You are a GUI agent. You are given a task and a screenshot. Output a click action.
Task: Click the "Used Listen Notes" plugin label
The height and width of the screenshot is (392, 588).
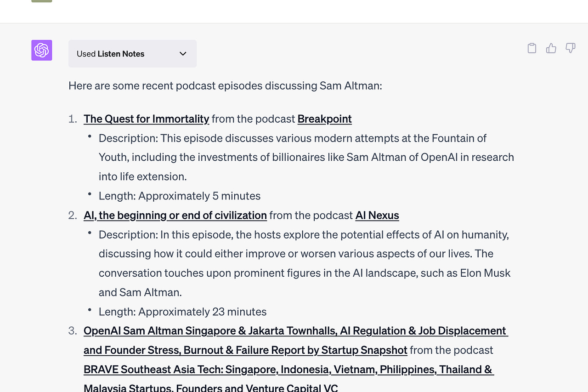tap(110, 54)
